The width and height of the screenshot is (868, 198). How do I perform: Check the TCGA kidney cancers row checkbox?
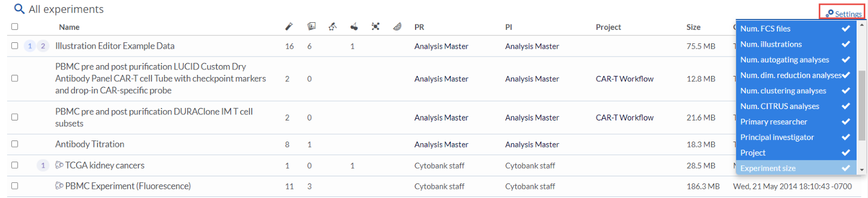(x=15, y=165)
